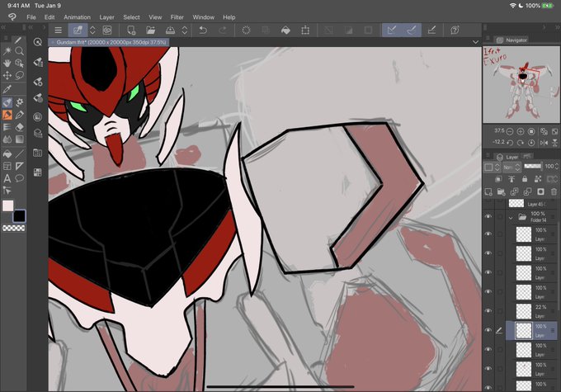Toggle Snap to ruler in command bar
The width and height of the screenshot is (561, 392).
tap(392, 30)
